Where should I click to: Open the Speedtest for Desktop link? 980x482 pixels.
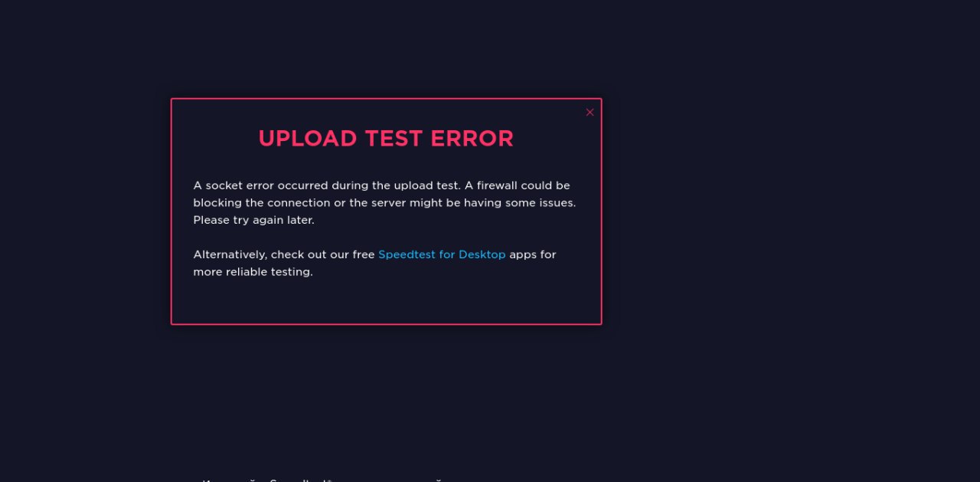[x=442, y=254]
